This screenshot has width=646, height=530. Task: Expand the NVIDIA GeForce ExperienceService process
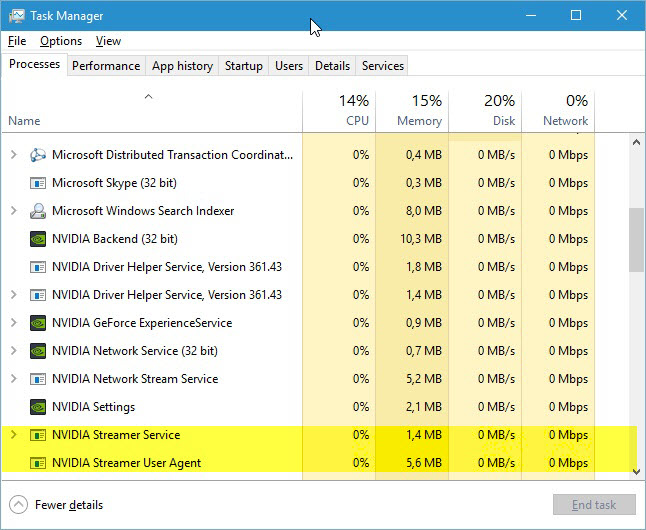click(14, 323)
